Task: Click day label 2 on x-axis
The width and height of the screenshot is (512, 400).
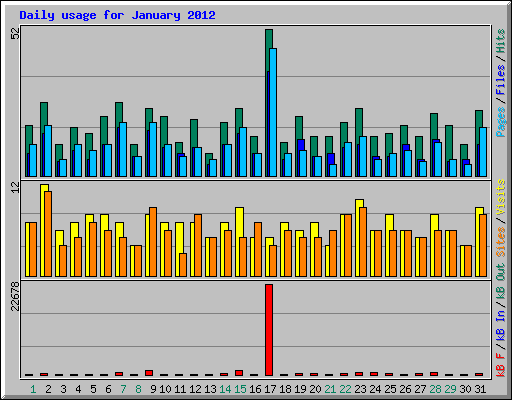Action: coord(48,389)
